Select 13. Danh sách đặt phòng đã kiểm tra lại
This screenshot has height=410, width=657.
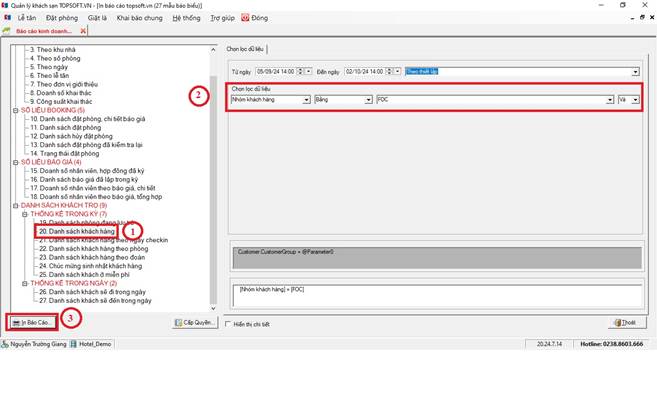86,145
